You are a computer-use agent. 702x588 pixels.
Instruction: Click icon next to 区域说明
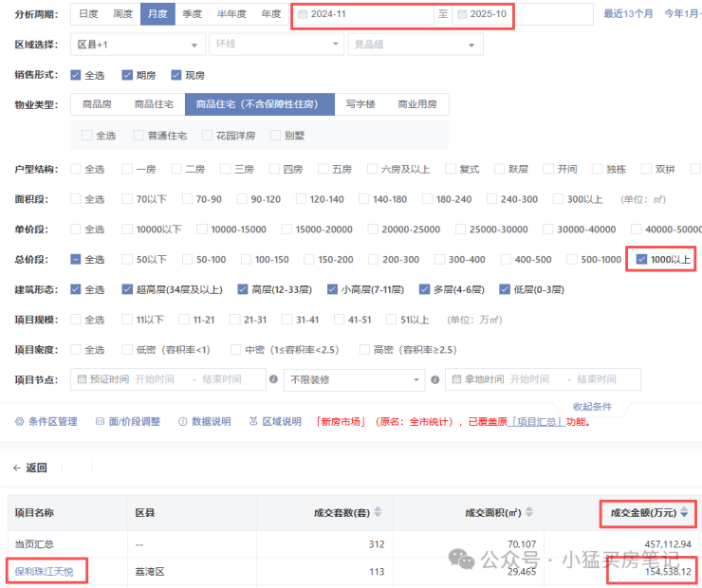[x=253, y=421]
